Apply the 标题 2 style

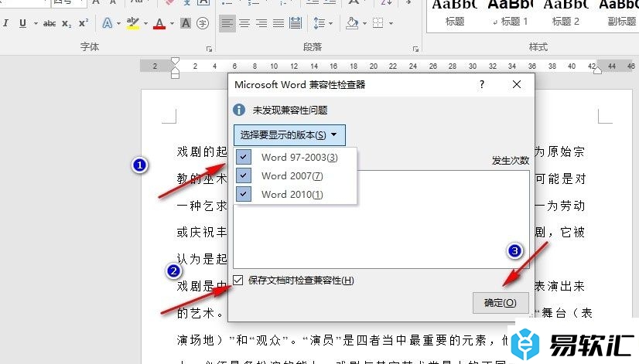566,14
